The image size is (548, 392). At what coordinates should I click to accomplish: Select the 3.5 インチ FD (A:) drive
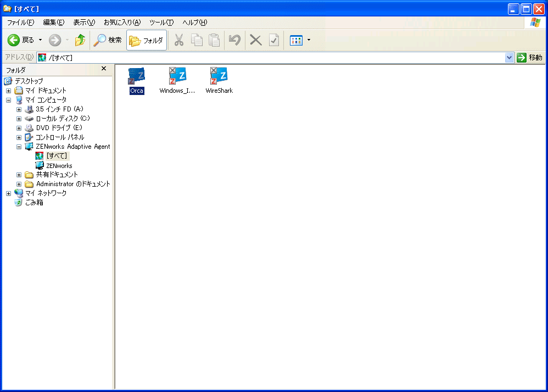[x=59, y=109]
